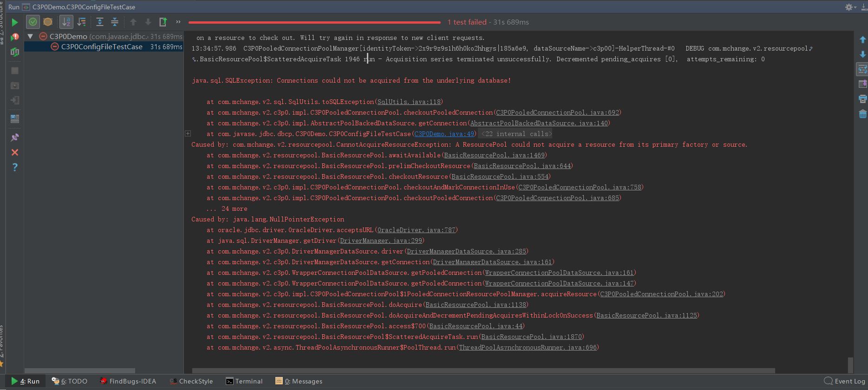This screenshot has width=868, height=390.
Task: Click the dump threads camera icon
Action: [14, 85]
